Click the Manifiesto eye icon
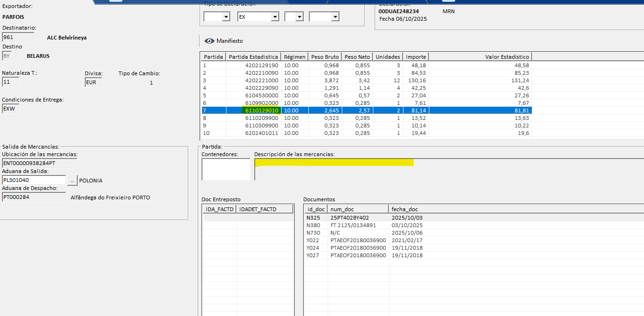The height and width of the screenshot is (316, 644). pyautogui.click(x=209, y=41)
